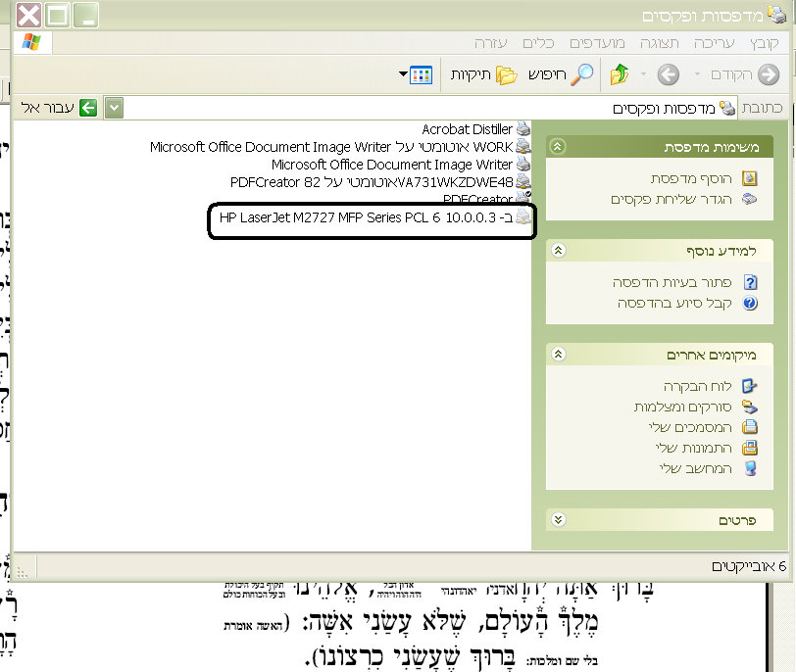Click the title bar printers and faxes icon

pyautogui.click(x=776, y=16)
